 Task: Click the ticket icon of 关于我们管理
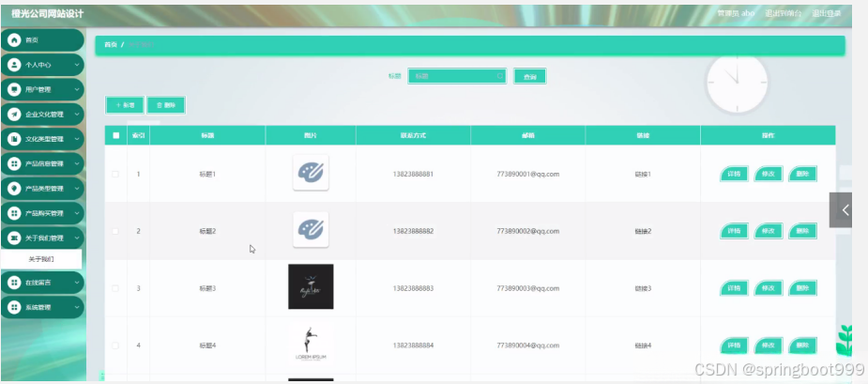pyautogui.click(x=14, y=238)
